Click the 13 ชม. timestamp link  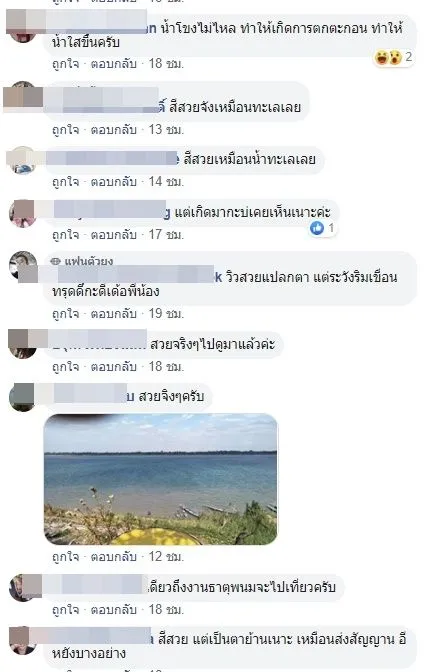click(x=166, y=129)
